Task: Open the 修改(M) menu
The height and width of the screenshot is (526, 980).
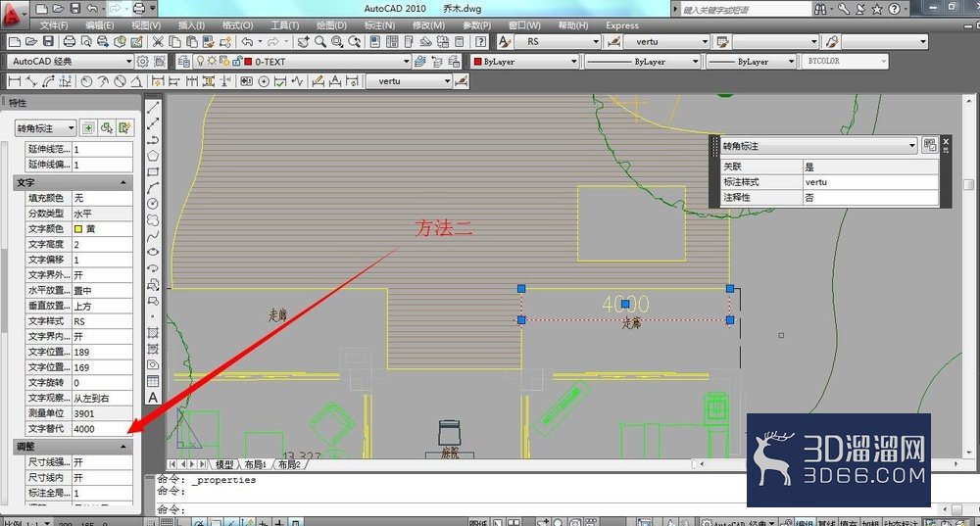Action: click(428, 25)
